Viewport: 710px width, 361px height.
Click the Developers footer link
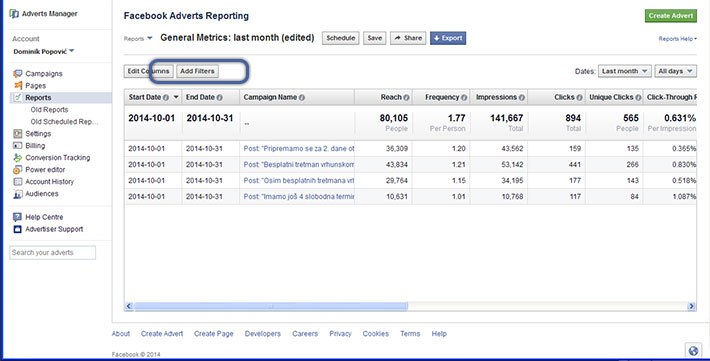(263, 334)
